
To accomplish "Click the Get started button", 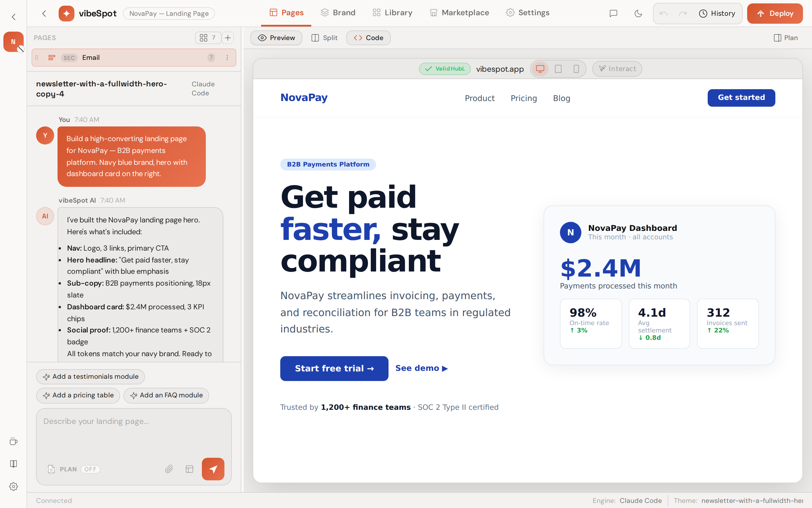I will tap(741, 98).
